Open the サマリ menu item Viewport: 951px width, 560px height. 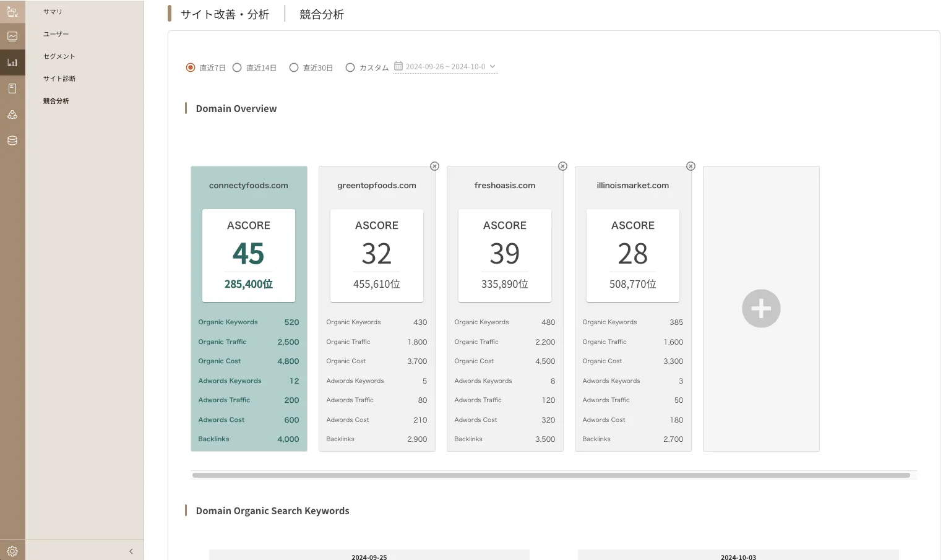[x=53, y=12]
